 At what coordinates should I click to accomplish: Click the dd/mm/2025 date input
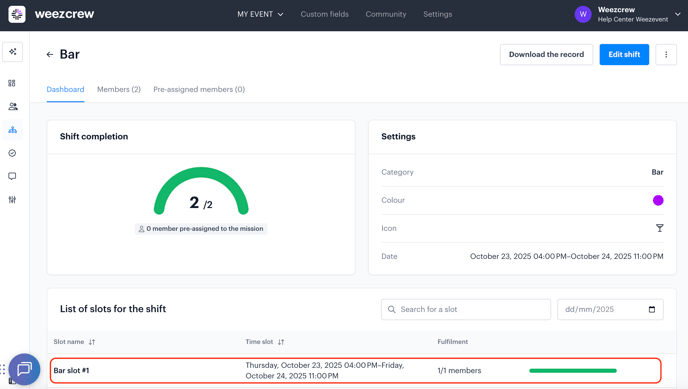click(x=610, y=309)
